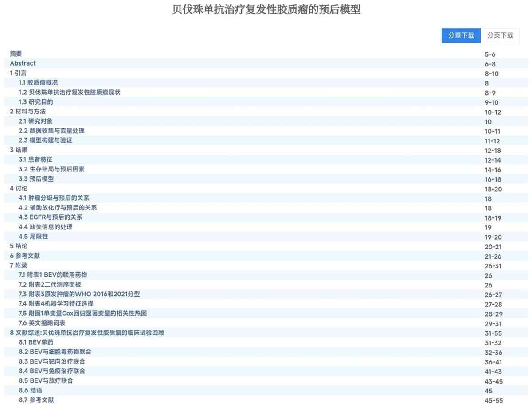Select the 分页下载 button
Screen dimensions: 532x411
tap(500, 35)
